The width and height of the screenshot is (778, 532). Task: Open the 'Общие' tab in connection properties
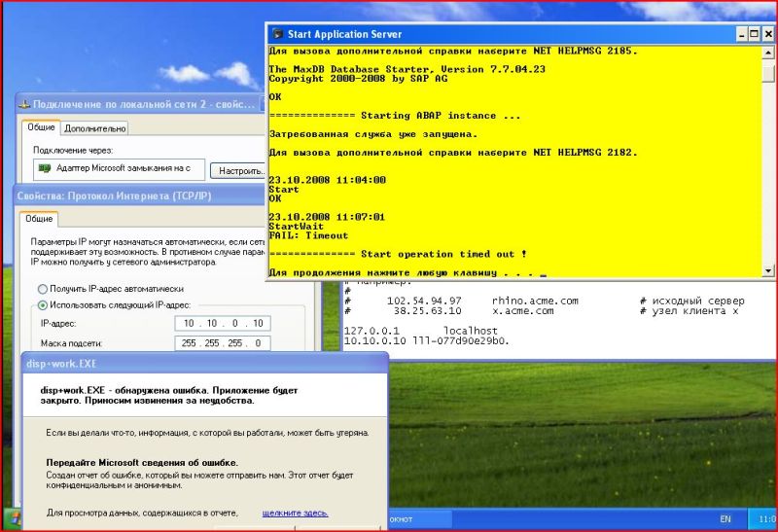tap(41, 127)
